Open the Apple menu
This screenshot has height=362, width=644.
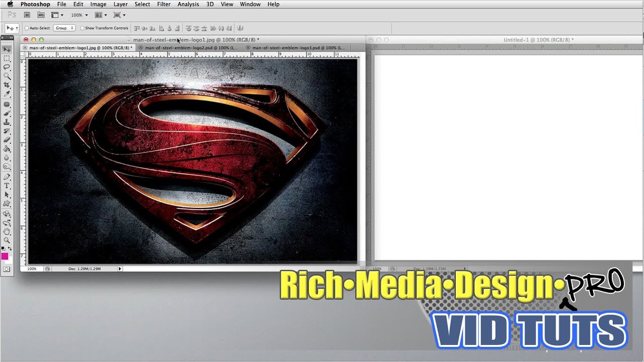[x=10, y=4]
